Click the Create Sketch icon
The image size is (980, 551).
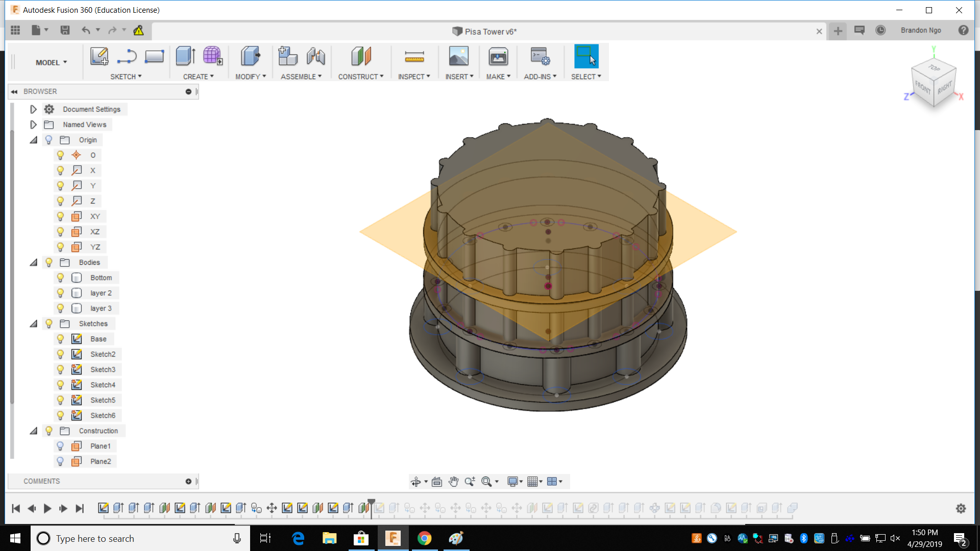99,56
